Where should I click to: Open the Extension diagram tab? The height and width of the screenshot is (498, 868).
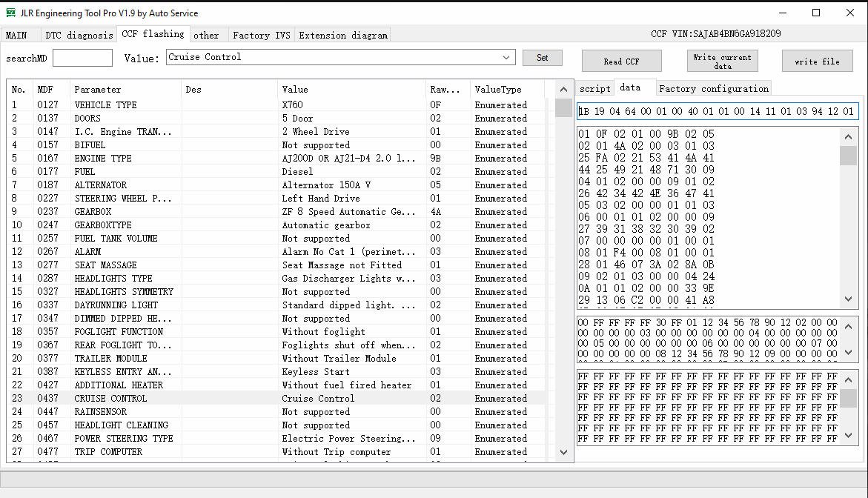coord(343,35)
